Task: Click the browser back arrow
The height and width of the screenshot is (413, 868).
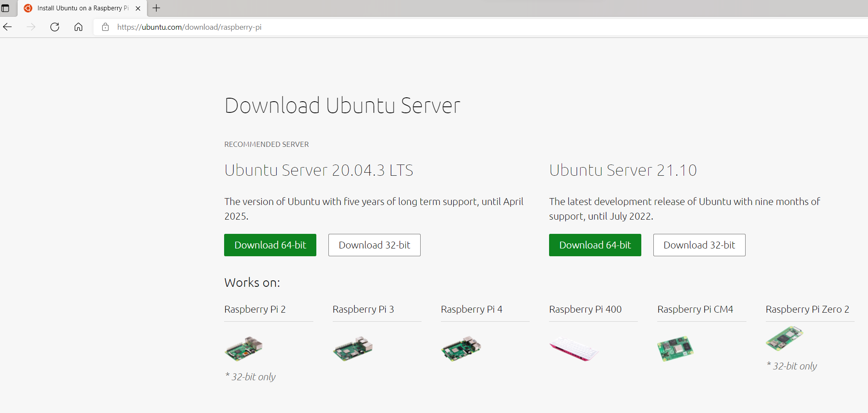Action: pos(7,27)
